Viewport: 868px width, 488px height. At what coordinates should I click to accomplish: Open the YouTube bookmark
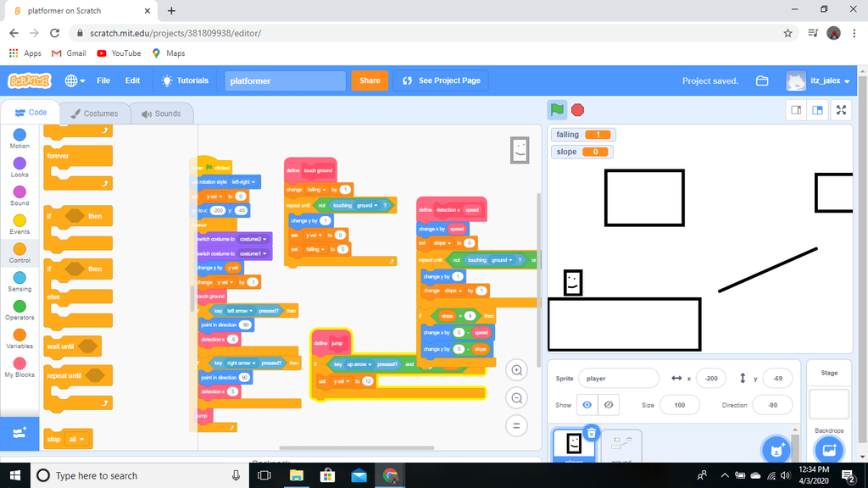pos(119,53)
